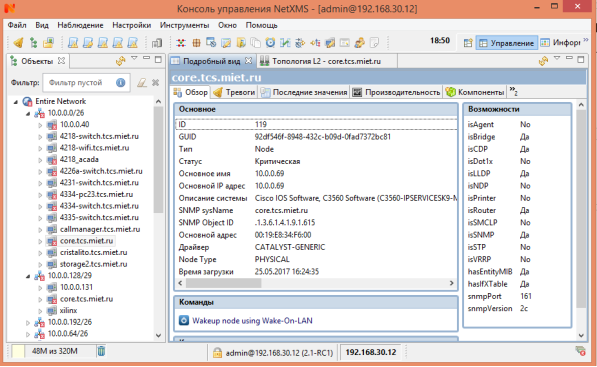Open the Объекты panel view menu arrow
This screenshot has width=597, height=367.
[x=134, y=59]
